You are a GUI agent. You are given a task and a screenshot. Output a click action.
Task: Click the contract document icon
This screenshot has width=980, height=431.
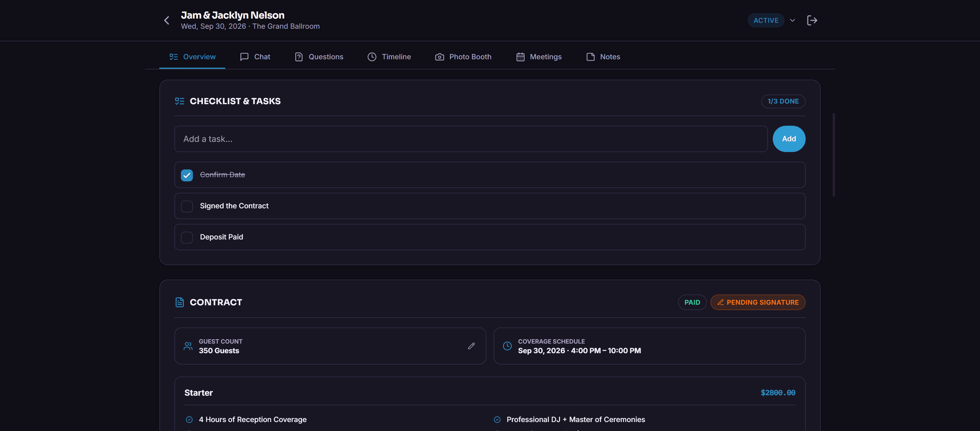(x=179, y=303)
